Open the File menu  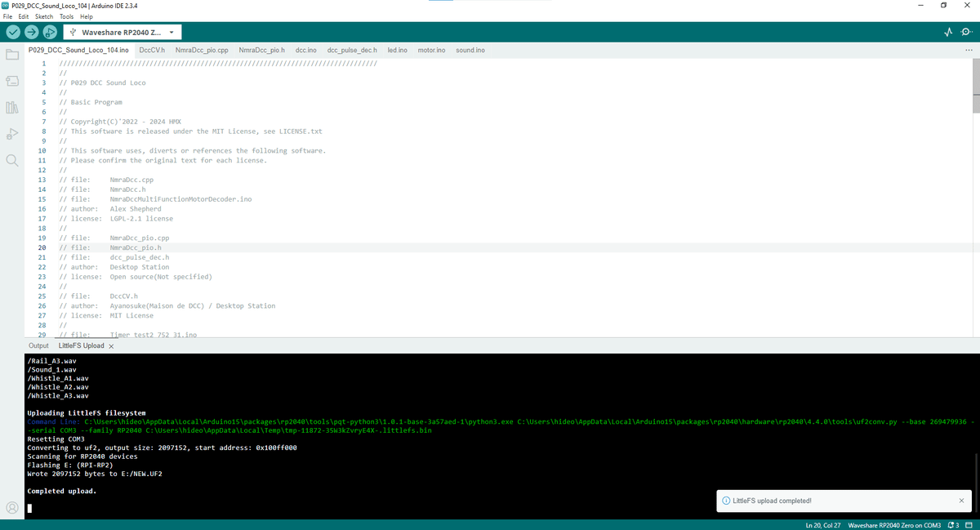(7, 16)
